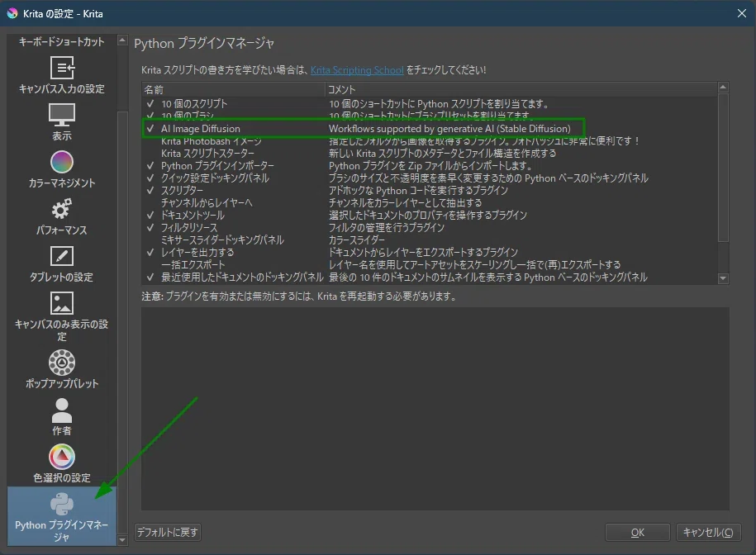This screenshot has width=756, height=555.
Task: Click the sidebar scroll up arrow
Action: 122,40
